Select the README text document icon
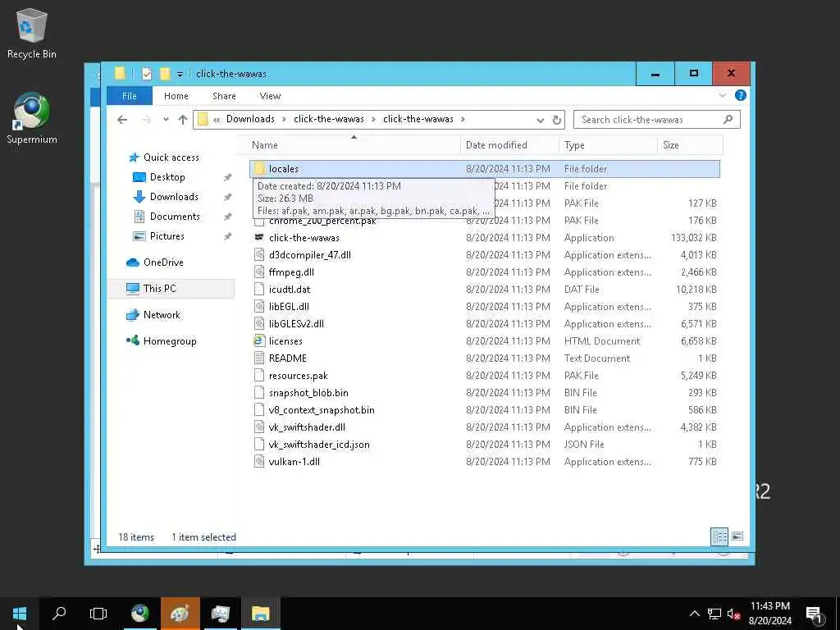This screenshot has width=840, height=630. (x=259, y=358)
